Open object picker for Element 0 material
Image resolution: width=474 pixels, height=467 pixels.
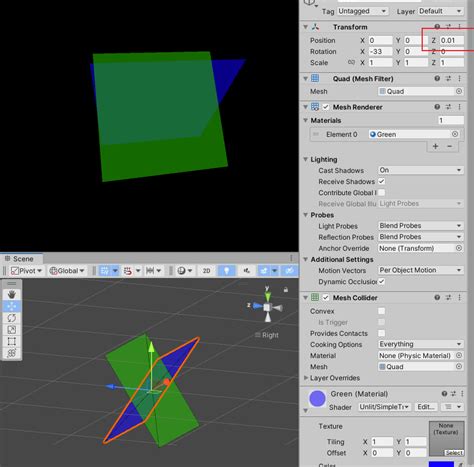pos(455,134)
